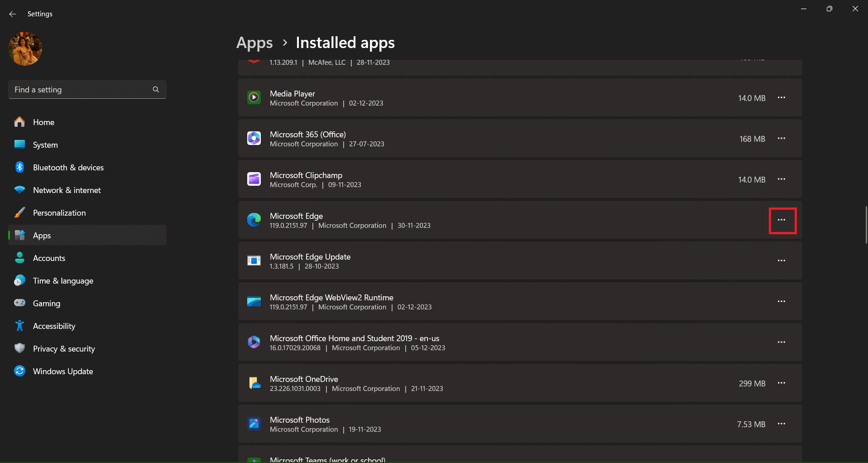Open Personalization settings
868x463 pixels.
click(x=87, y=213)
